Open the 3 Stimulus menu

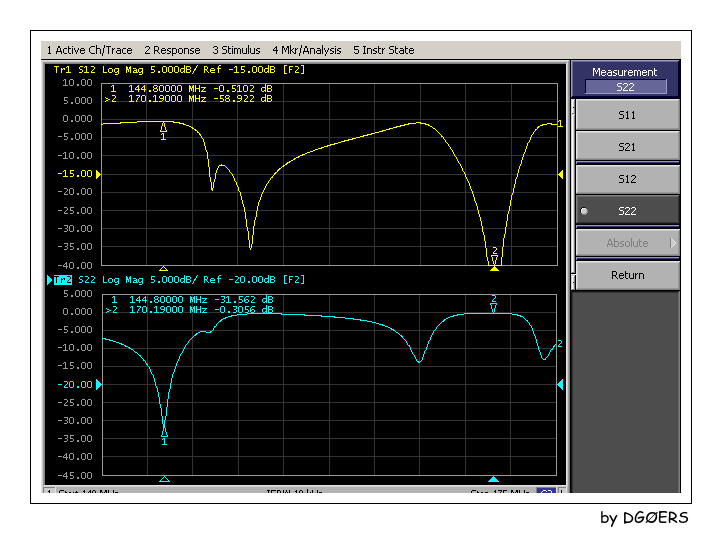(236, 50)
